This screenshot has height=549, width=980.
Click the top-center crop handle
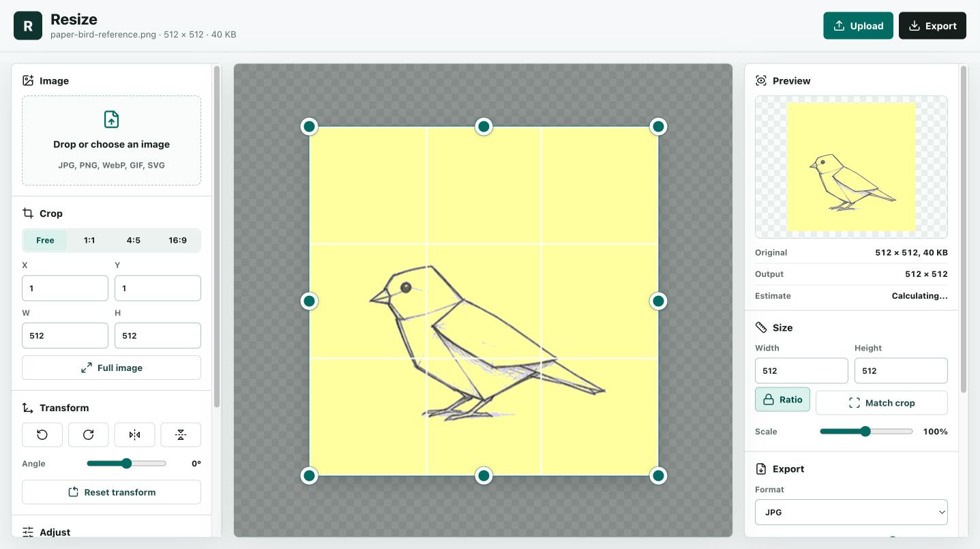(x=484, y=126)
